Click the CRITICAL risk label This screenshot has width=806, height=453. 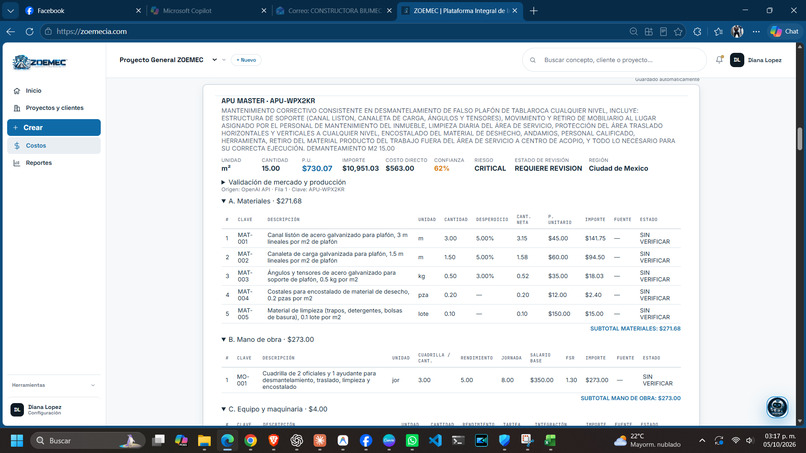coord(490,169)
